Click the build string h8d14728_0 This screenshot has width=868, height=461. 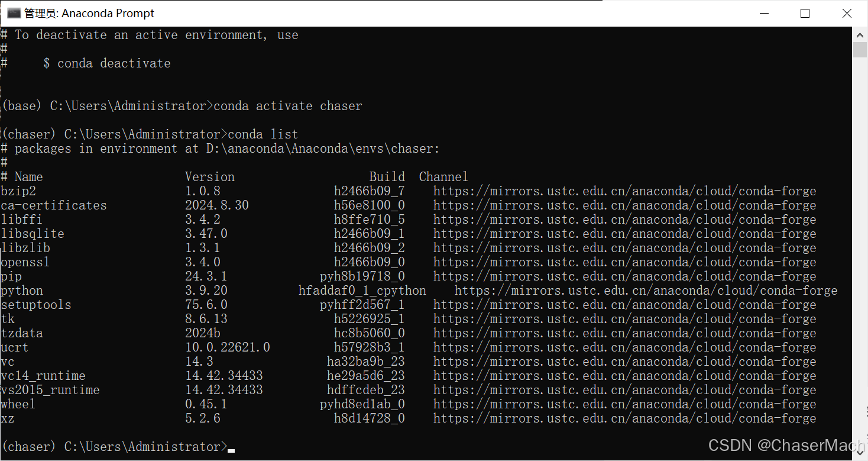[370, 418]
